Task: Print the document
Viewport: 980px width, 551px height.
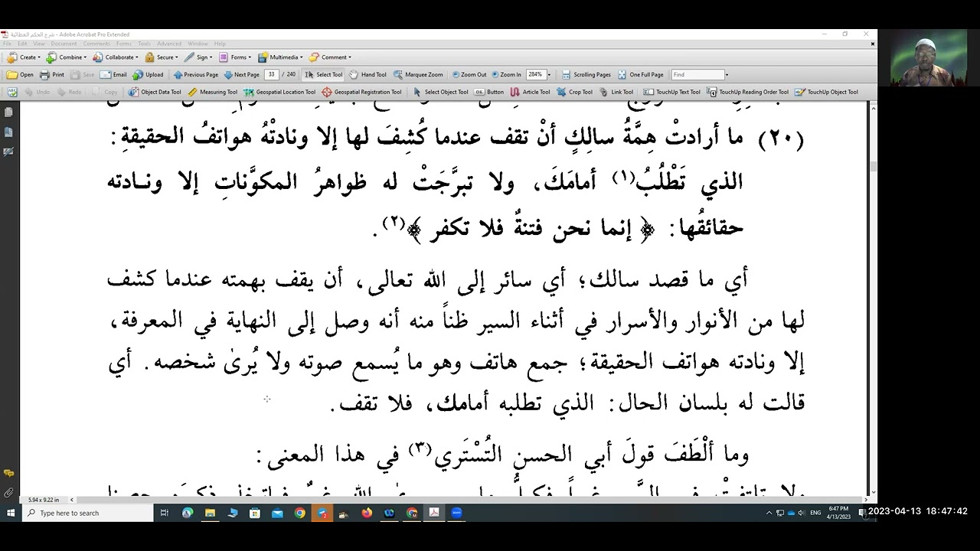Action: pyautogui.click(x=51, y=74)
